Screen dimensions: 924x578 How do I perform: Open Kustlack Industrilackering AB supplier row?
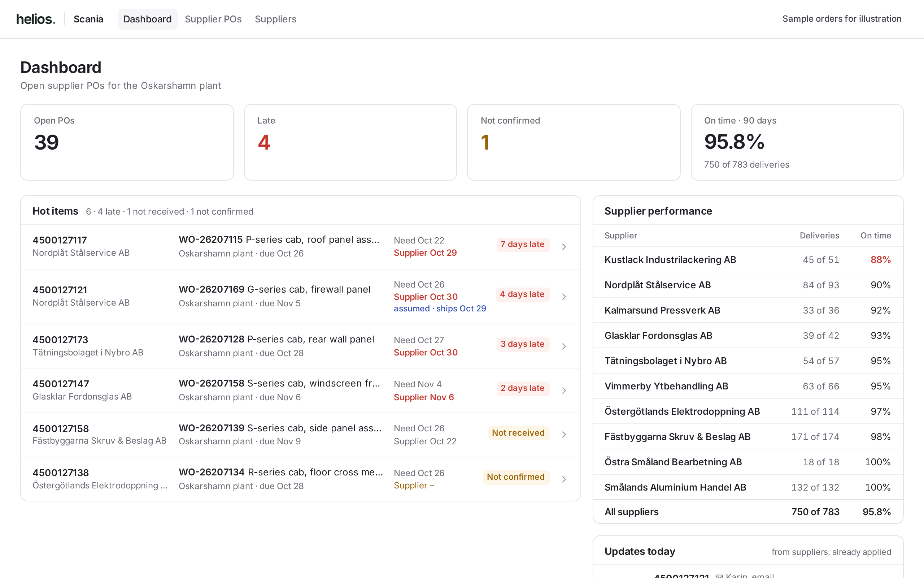[x=748, y=260]
